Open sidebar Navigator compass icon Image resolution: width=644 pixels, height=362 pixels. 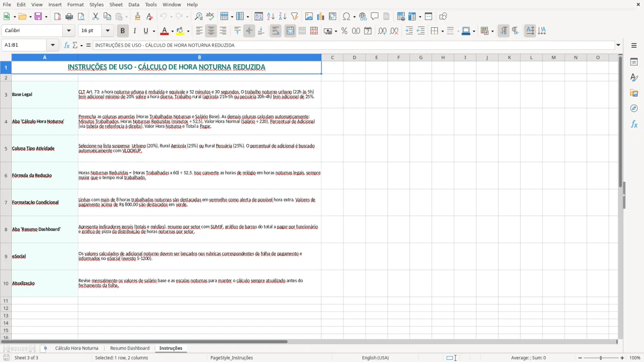point(634,109)
